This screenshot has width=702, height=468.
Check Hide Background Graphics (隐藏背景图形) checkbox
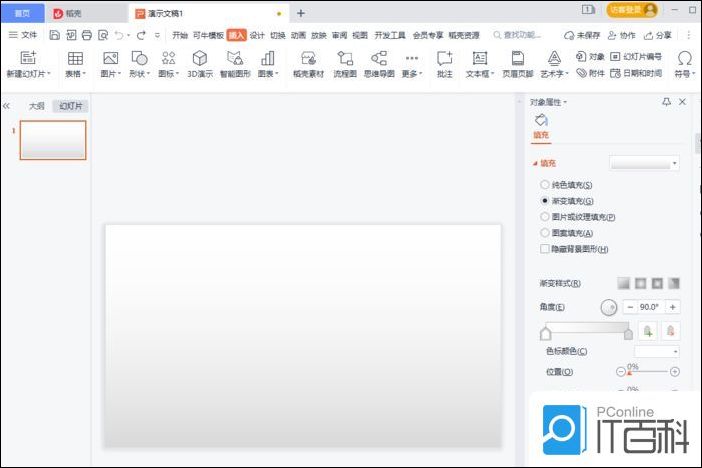tap(544, 249)
